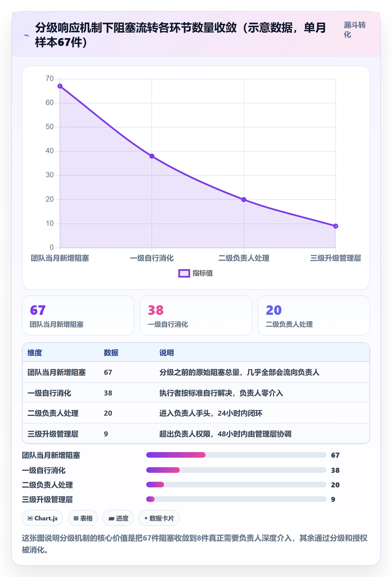Select the chart point for 二级负责人处理

[x=244, y=200]
